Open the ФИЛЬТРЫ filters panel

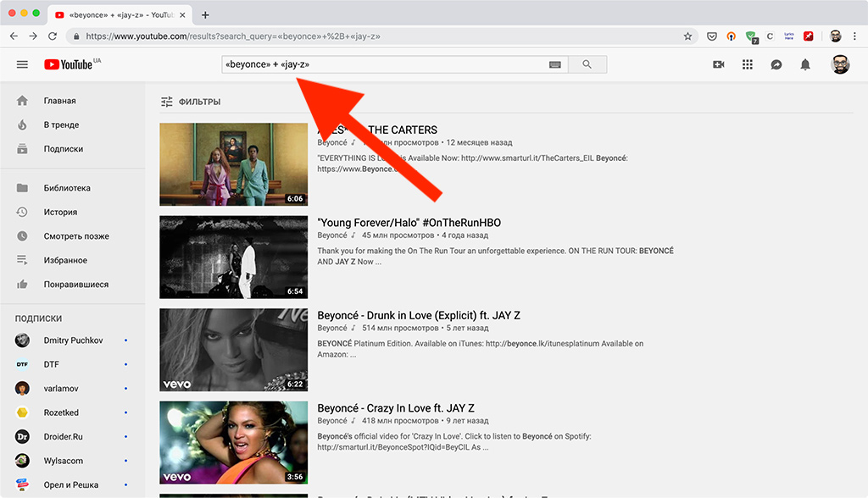pos(191,102)
